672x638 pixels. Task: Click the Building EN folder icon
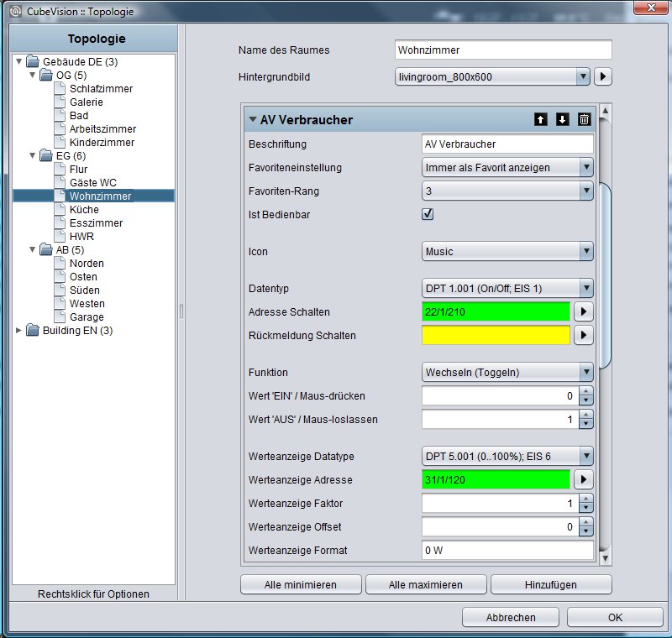(x=33, y=330)
